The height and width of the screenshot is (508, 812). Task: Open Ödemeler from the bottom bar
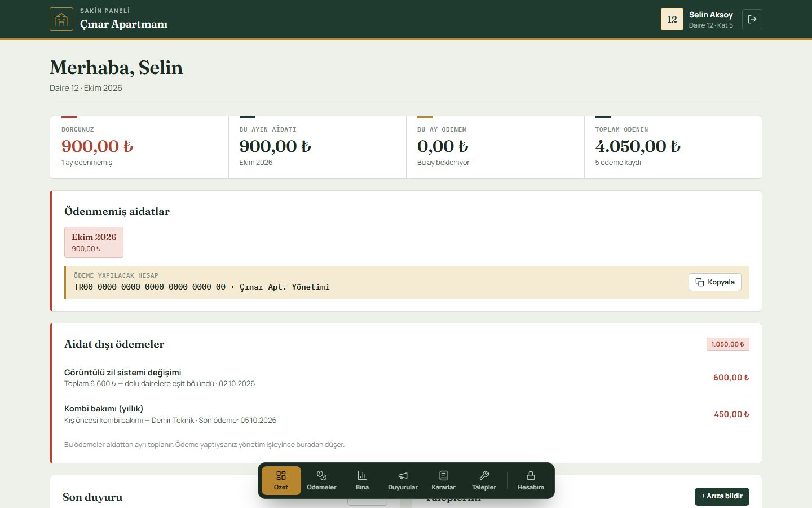pyautogui.click(x=321, y=480)
